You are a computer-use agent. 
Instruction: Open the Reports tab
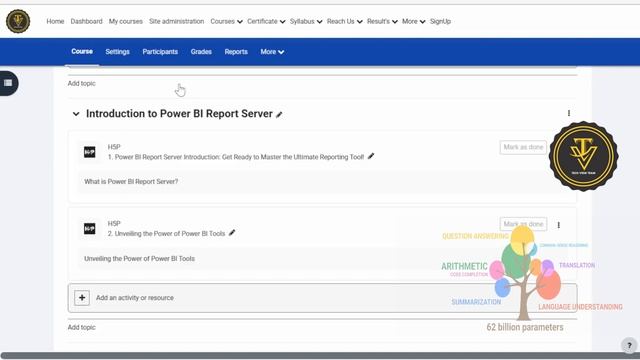(x=236, y=52)
